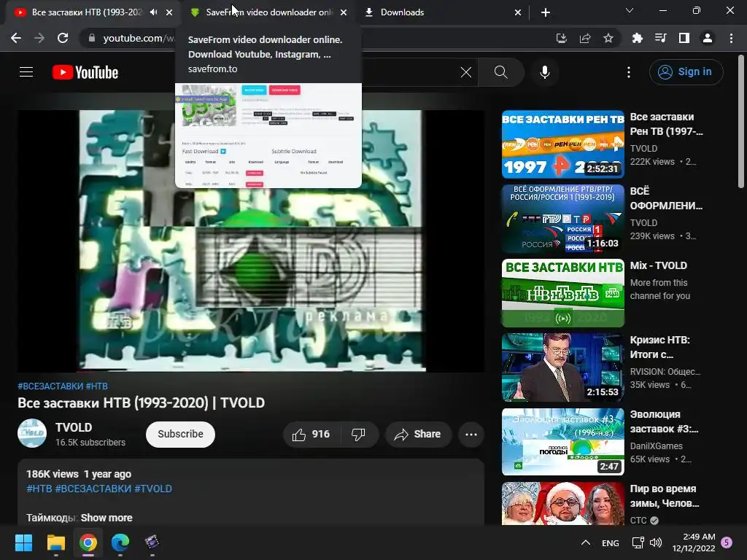This screenshot has width=747, height=560.
Task: Click the lock icon in the address bar
Action: [91, 38]
